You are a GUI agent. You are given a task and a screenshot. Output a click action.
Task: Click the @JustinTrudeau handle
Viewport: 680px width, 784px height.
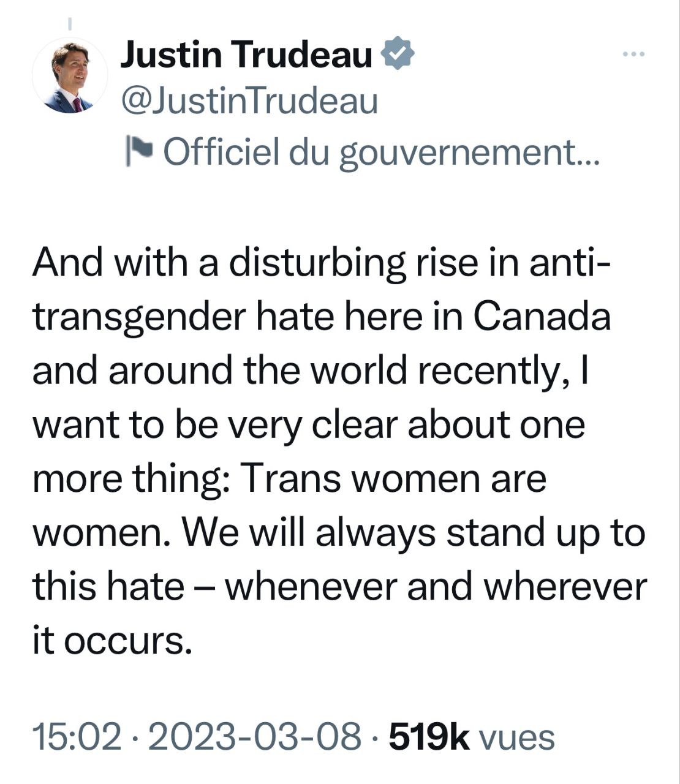click(x=249, y=101)
